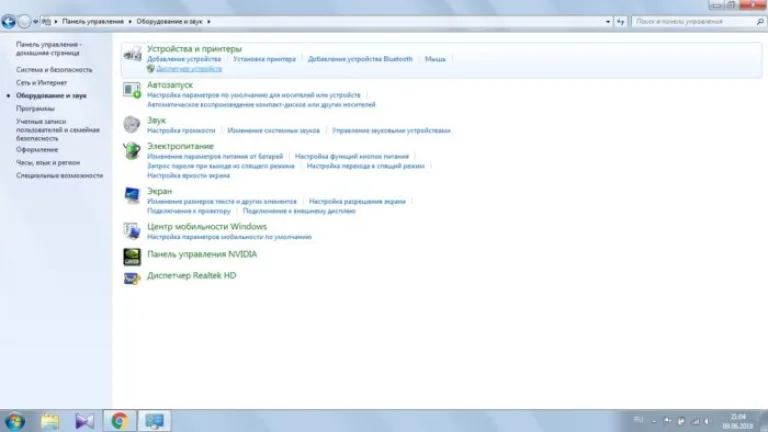This screenshot has height=432, width=768.
Task: Click the shield icon beside Диспетчер устройств
Action: pos(151,69)
